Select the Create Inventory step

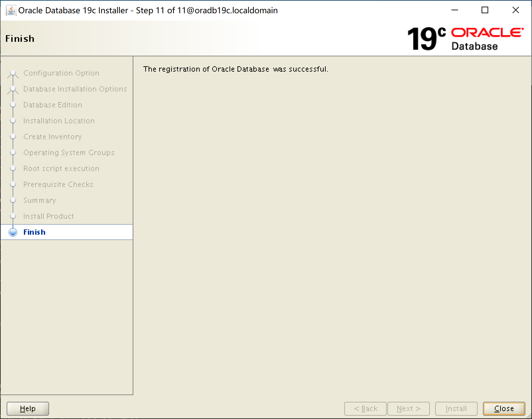point(53,137)
